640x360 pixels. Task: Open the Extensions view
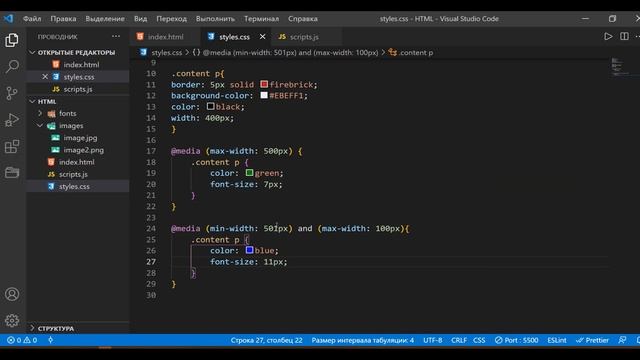[x=12, y=146]
